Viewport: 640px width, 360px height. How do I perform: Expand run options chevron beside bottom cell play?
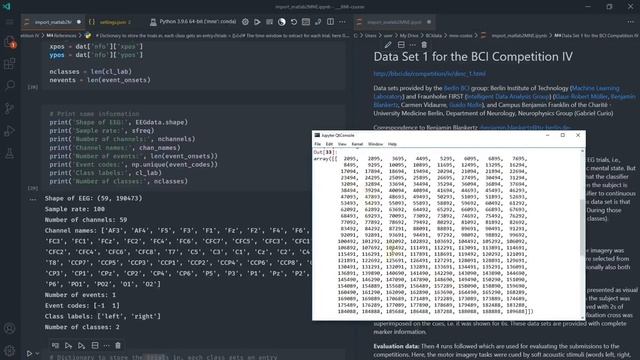coord(37,353)
